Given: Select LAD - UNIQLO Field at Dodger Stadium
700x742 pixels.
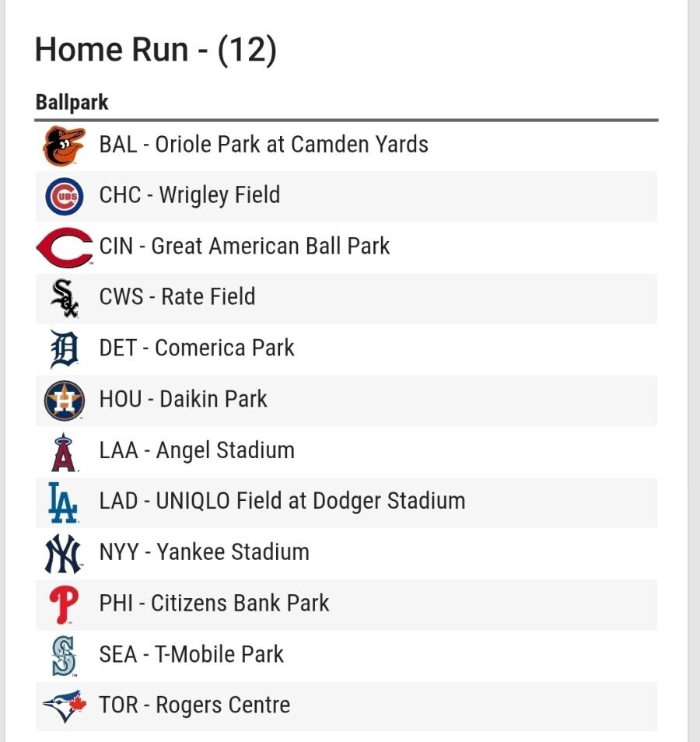Looking at the screenshot, I should point(346,502).
